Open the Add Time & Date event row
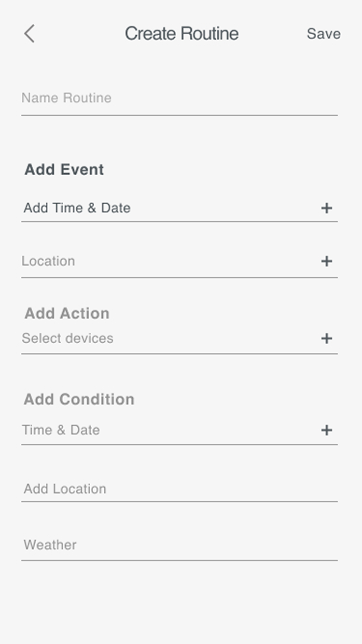 click(x=77, y=208)
